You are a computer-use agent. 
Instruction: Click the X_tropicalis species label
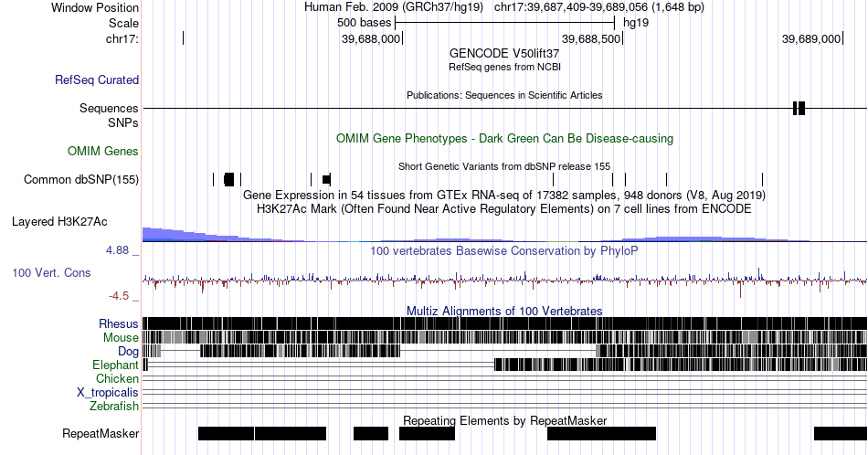point(108,393)
